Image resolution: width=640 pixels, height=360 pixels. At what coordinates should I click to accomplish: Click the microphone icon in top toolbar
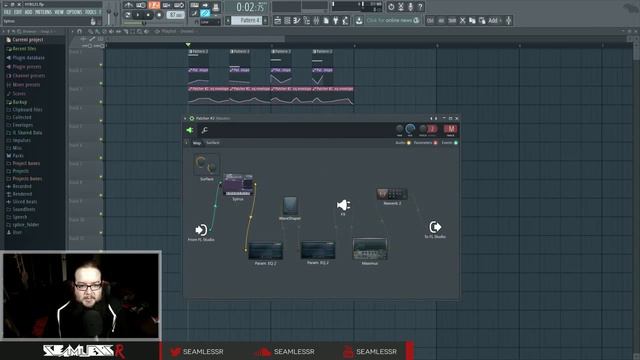(410, 7)
